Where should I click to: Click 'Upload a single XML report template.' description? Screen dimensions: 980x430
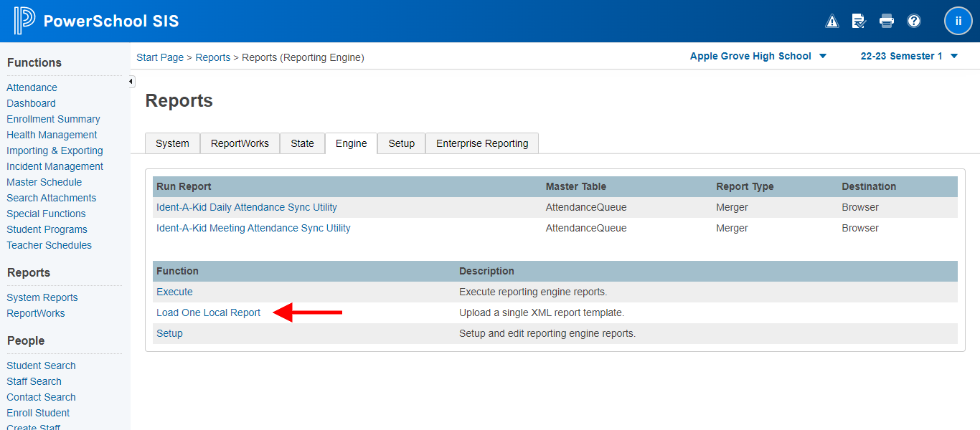tap(542, 312)
